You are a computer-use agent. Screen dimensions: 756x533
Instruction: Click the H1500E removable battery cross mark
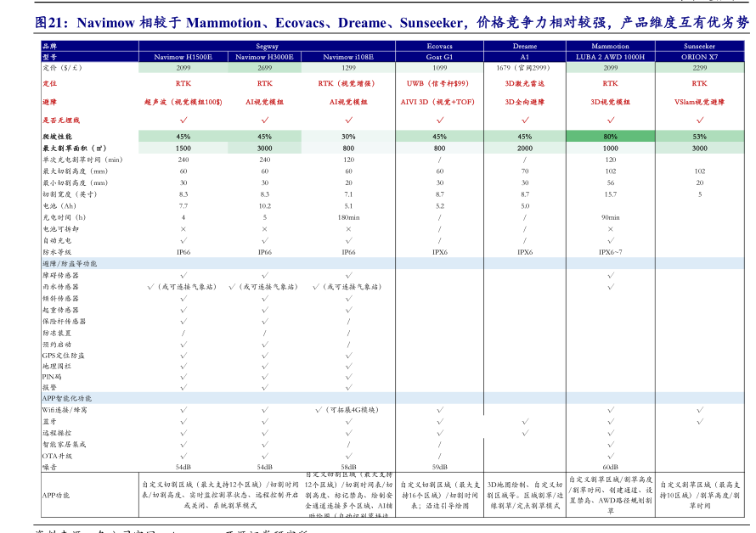click(x=183, y=229)
